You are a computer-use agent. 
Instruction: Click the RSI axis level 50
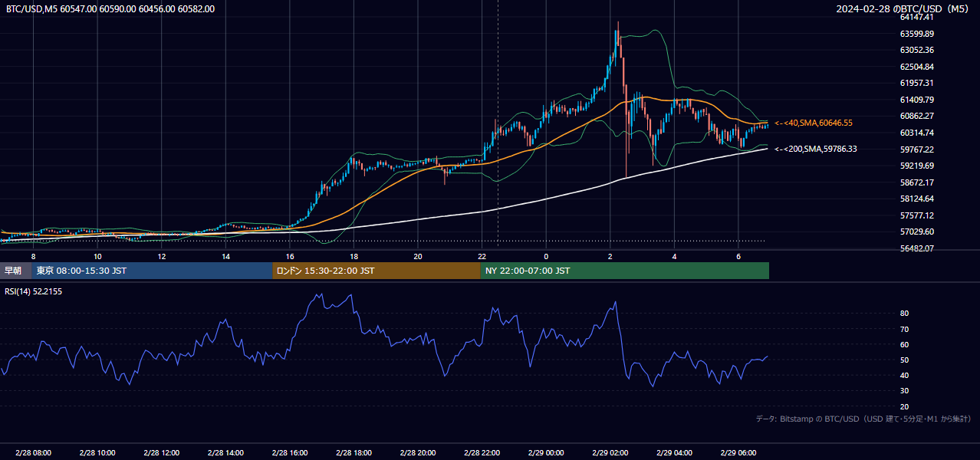point(905,360)
